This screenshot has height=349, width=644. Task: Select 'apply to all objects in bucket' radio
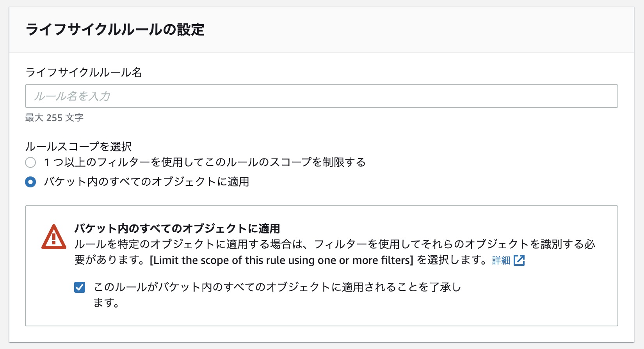[x=30, y=182]
